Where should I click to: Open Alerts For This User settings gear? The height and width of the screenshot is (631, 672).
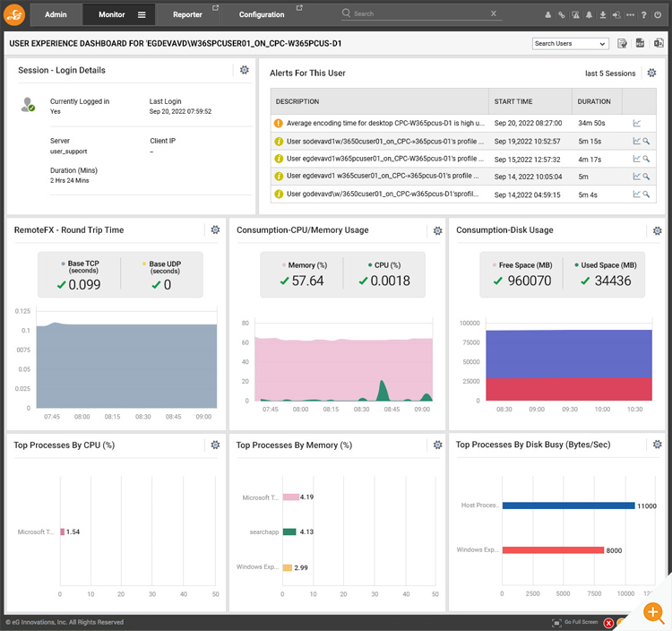coord(652,73)
